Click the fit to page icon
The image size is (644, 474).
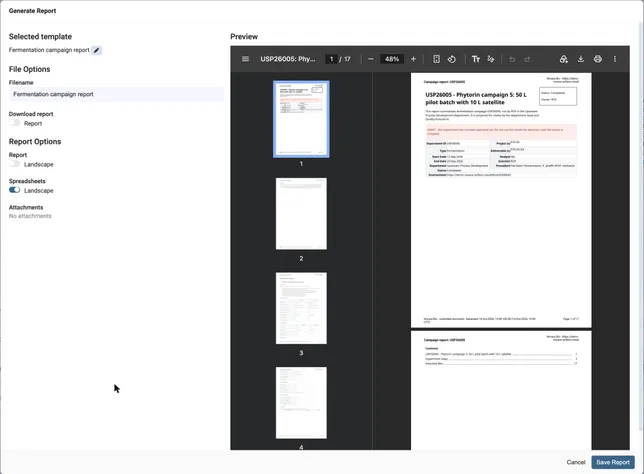click(x=436, y=59)
